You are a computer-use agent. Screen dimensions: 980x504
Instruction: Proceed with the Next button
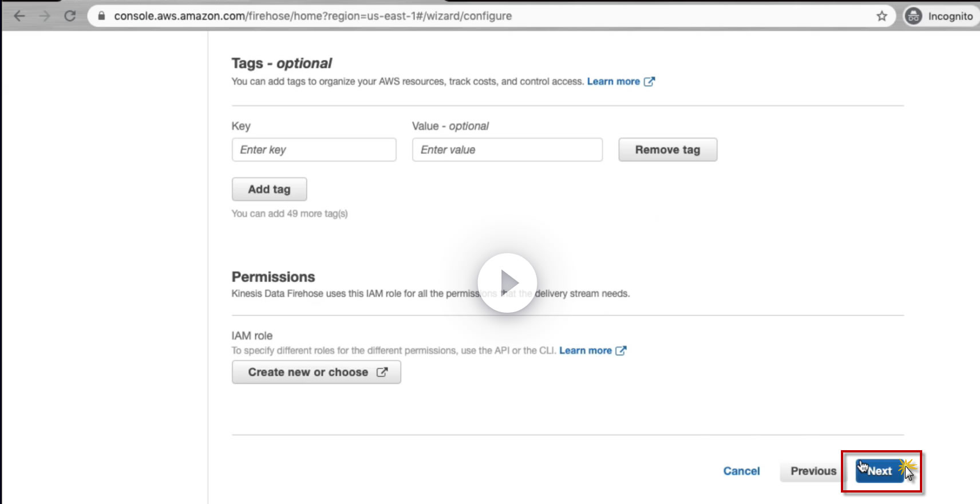pyautogui.click(x=880, y=471)
